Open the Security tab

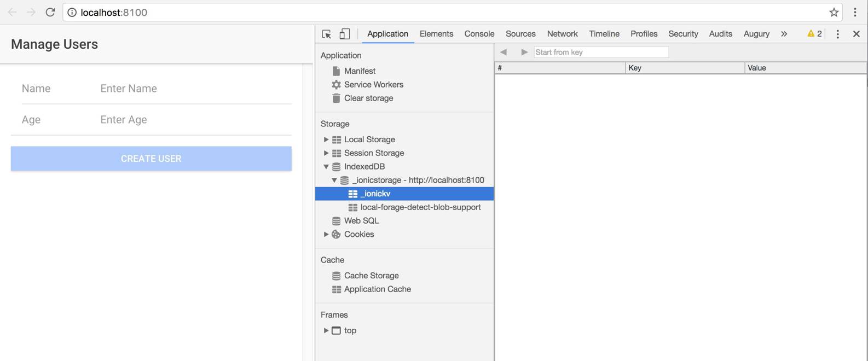tap(683, 34)
